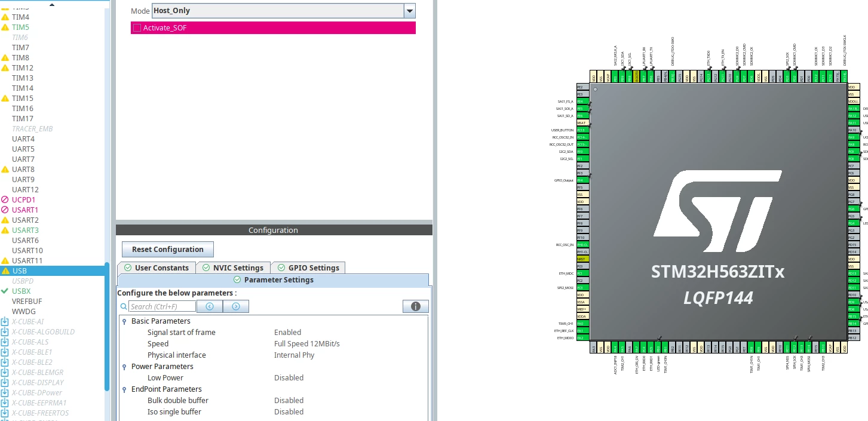Click the disabled icon next to UCPD1

5,199
